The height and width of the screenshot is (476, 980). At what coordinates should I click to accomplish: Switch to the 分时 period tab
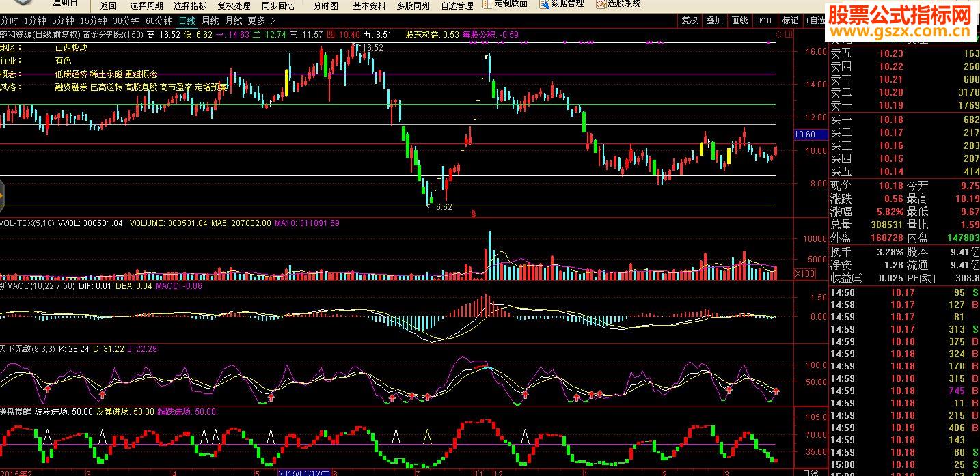[9, 21]
